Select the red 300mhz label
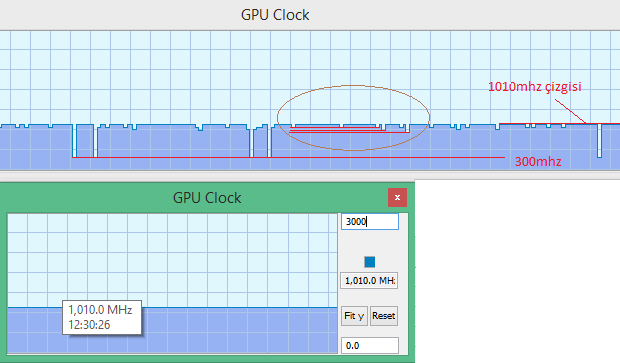The image size is (620, 363). click(538, 161)
